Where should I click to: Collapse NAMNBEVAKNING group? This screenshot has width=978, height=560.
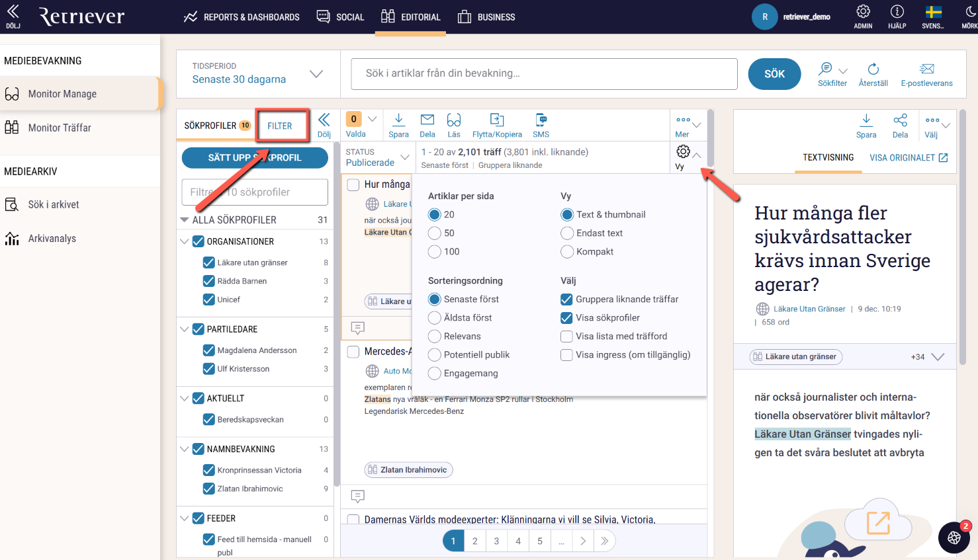pos(185,449)
